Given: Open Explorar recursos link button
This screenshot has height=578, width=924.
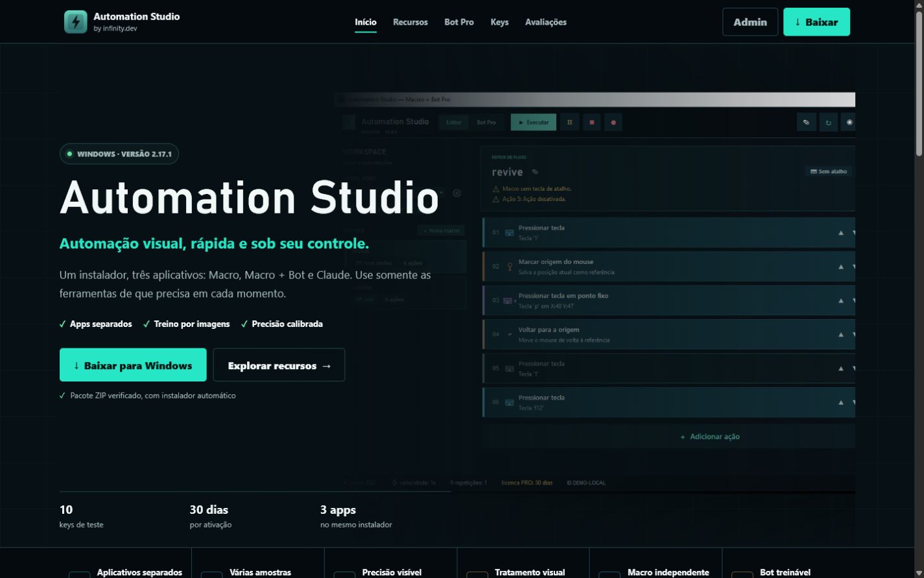Looking at the screenshot, I should tap(279, 365).
